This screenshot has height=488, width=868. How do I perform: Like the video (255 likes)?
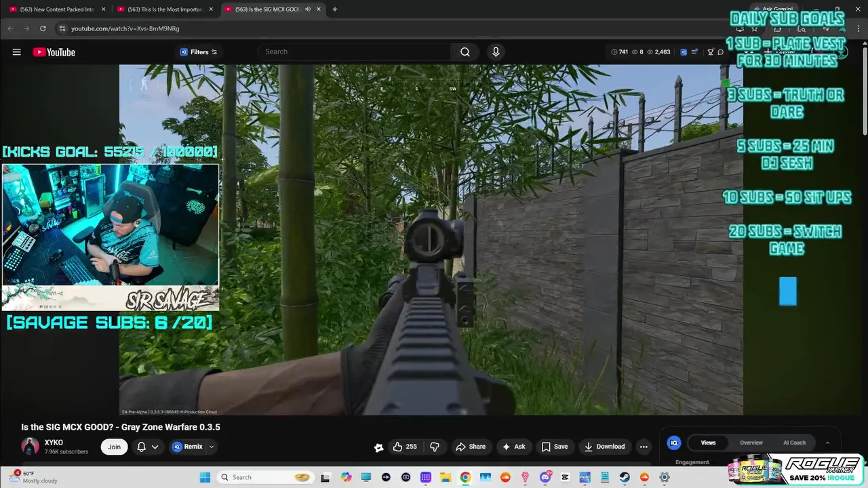(405, 447)
